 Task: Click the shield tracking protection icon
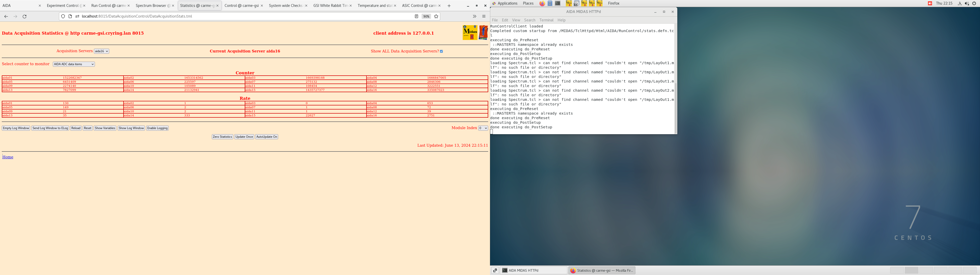coord(63,16)
